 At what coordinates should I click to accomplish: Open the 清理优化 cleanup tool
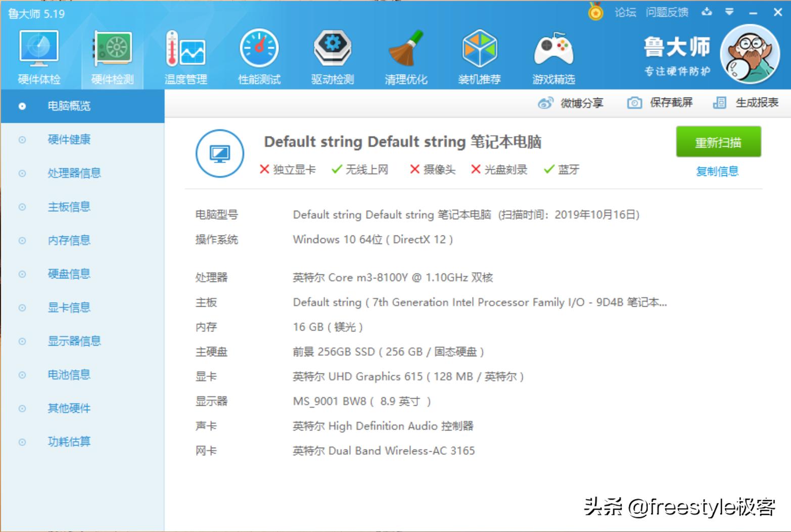[405, 56]
